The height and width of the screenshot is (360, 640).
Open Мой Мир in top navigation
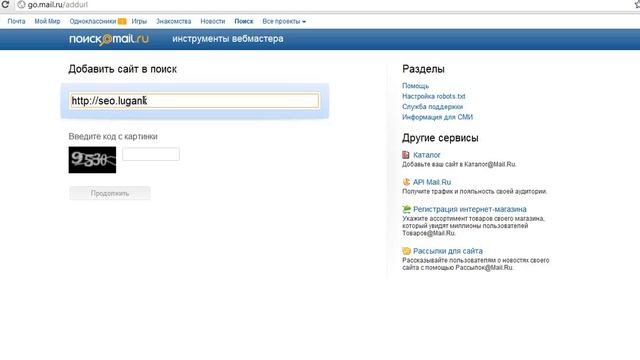click(x=47, y=21)
